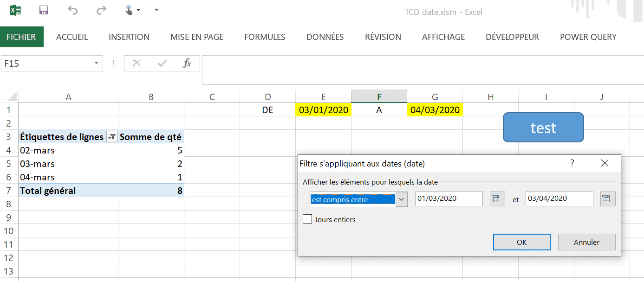Open the row labels filter dropdown
This screenshot has height=281, width=644.
[x=112, y=137]
